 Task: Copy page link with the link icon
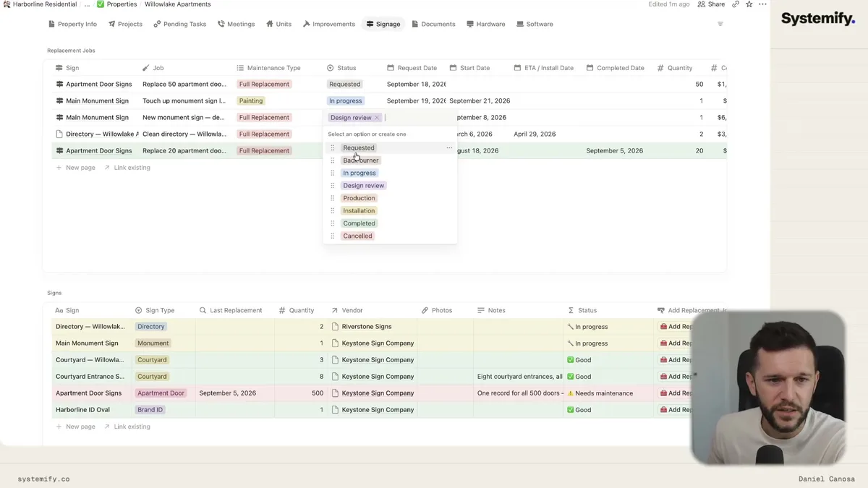pos(736,4)
